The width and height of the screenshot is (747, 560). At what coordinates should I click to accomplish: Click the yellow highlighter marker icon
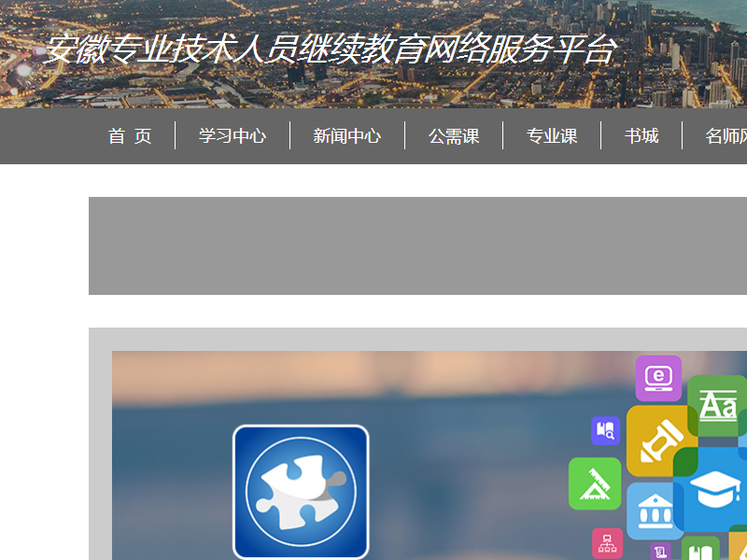[661, 441]
